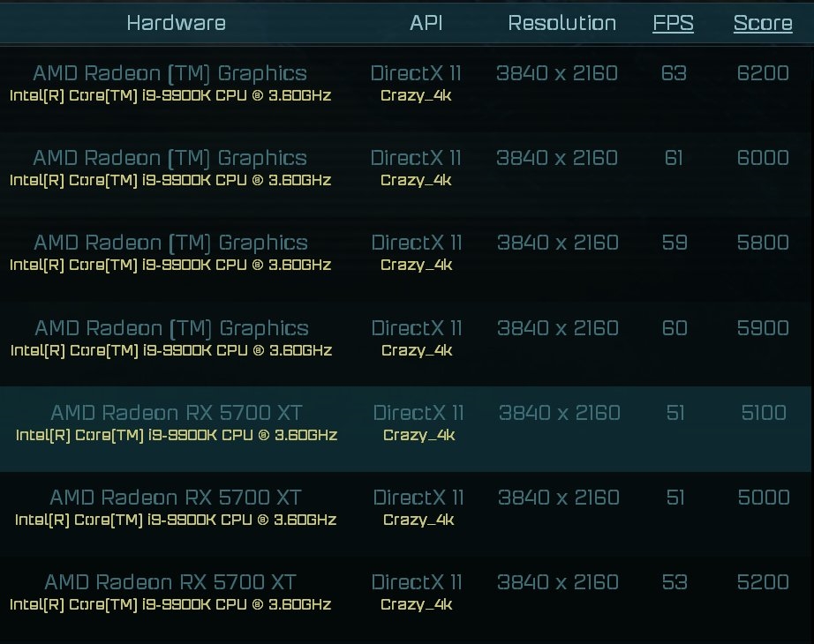Click the Hardware column header
814x644 pixels.
pyautogui.click(x=176, y=23)
